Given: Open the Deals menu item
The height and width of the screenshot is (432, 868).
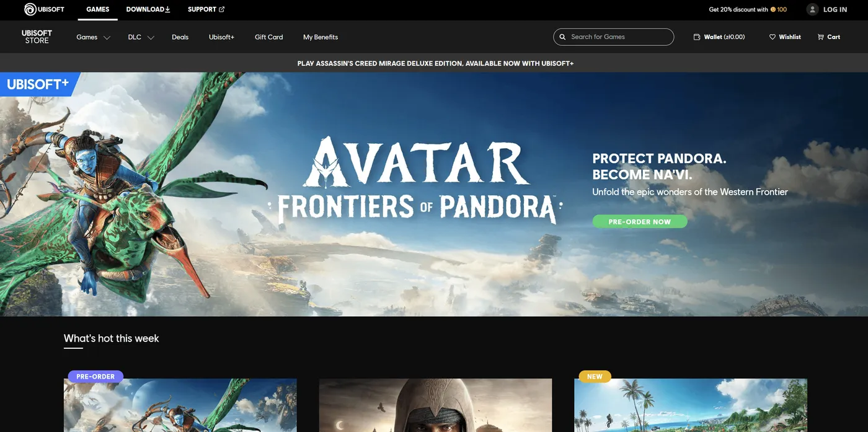Looking at the screenshot, I should pyautogui.click(x=180, y=37).
